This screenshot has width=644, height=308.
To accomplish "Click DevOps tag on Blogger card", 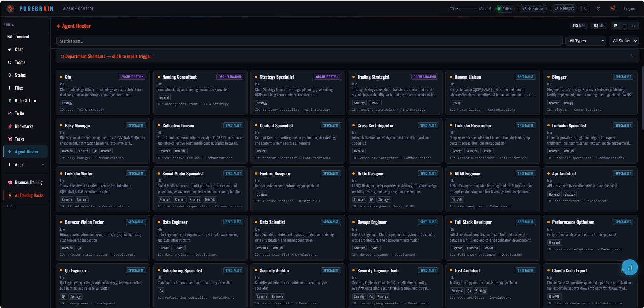I will pyautogui.click(x=568, y=103).
